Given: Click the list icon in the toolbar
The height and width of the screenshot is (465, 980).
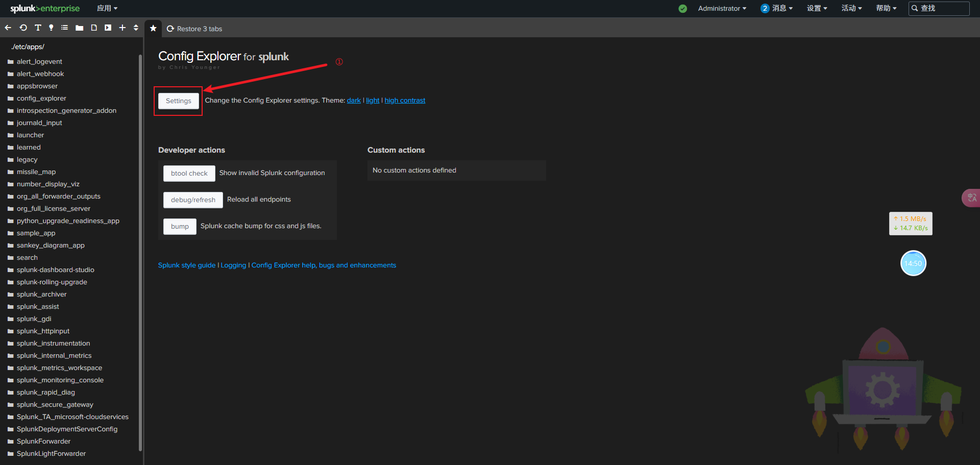Looking at the screenshot, I should point(65,28).
